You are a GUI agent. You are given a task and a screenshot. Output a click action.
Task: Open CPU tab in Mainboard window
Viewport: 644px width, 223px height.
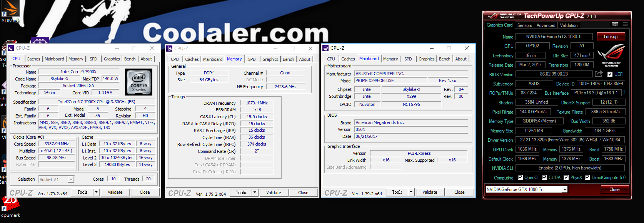pos(331,59)
